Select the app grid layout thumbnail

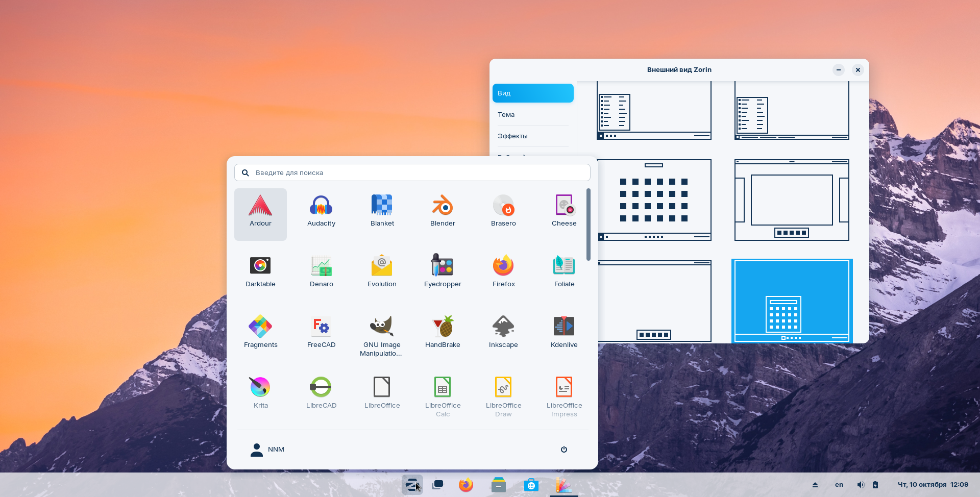click(x=654, y=200)
